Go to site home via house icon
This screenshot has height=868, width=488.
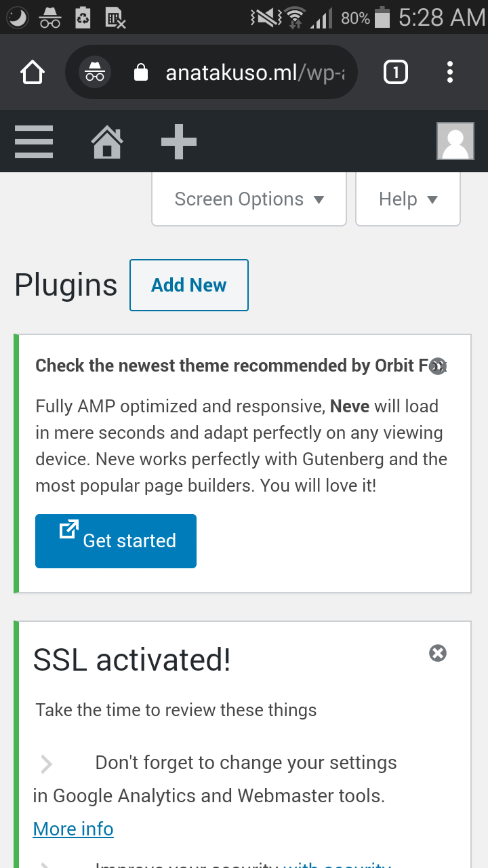pos(107,142)
